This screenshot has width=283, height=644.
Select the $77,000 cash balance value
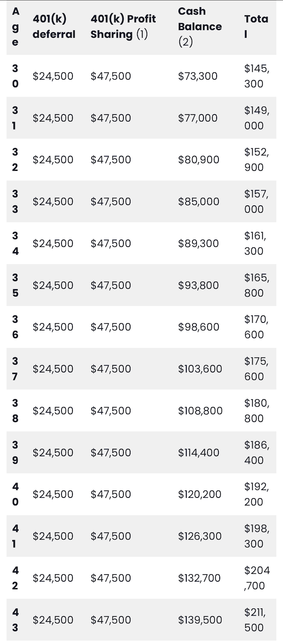[x=198, y=118]
